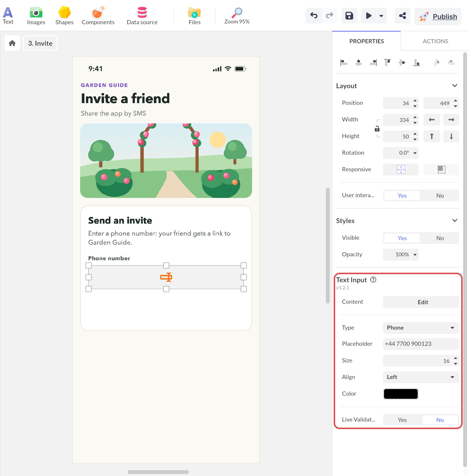Set User interaction to No
The width and height of the screenshot is (469, 476).
(440, 195)
